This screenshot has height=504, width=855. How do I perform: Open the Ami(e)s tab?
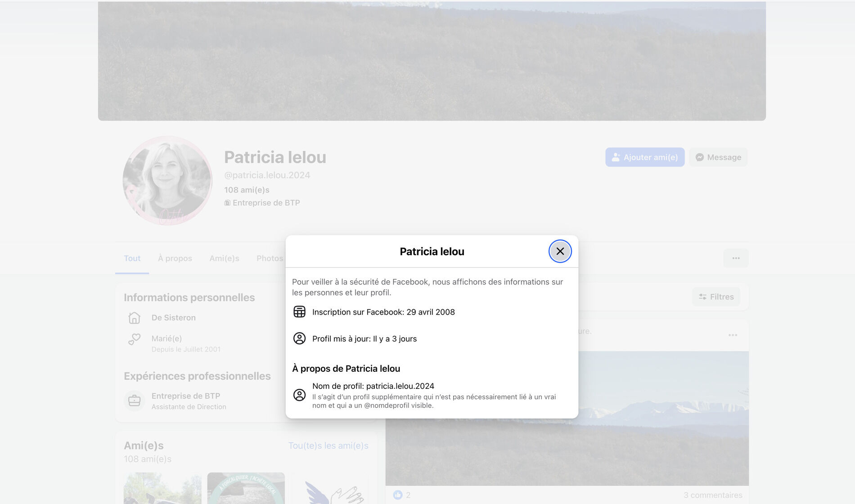(x=224, y=258)
